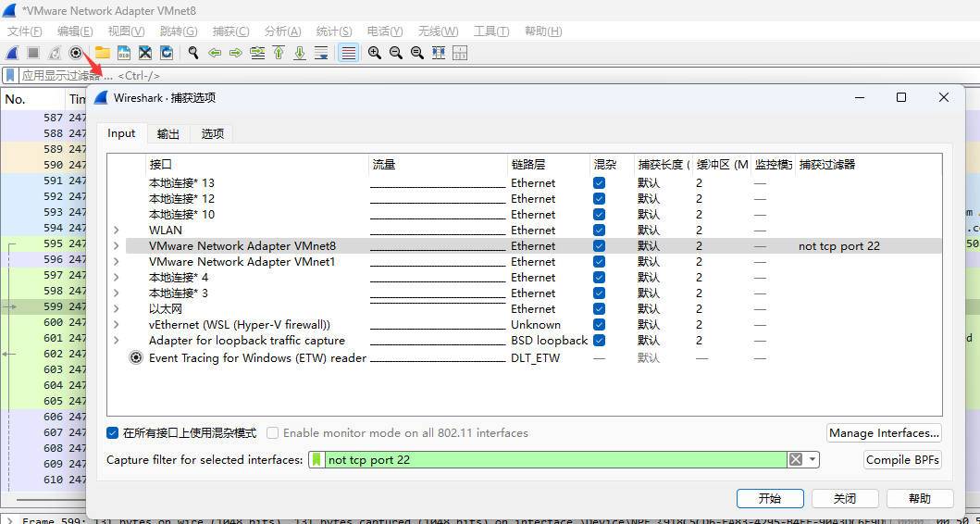Open capture filter history dropdown arrow
Viewport: 980px width, 524px height.
click(812, 460)
